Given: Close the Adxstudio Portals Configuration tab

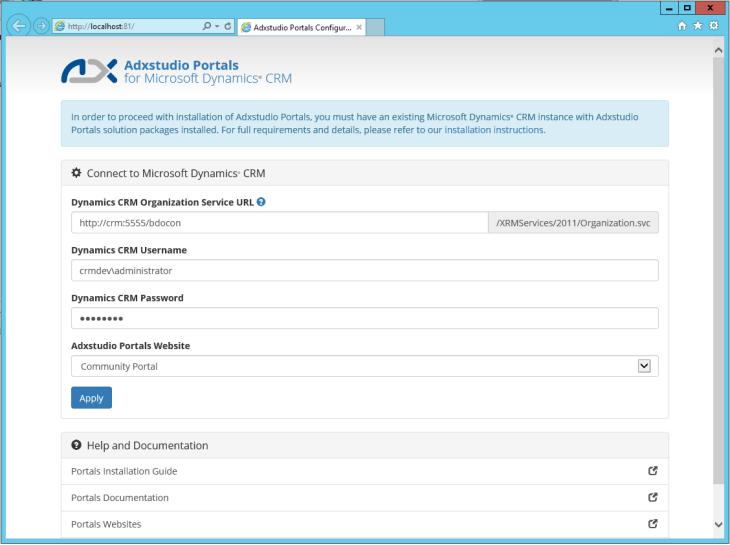Looking at the screenshot, I should (359, 27).
